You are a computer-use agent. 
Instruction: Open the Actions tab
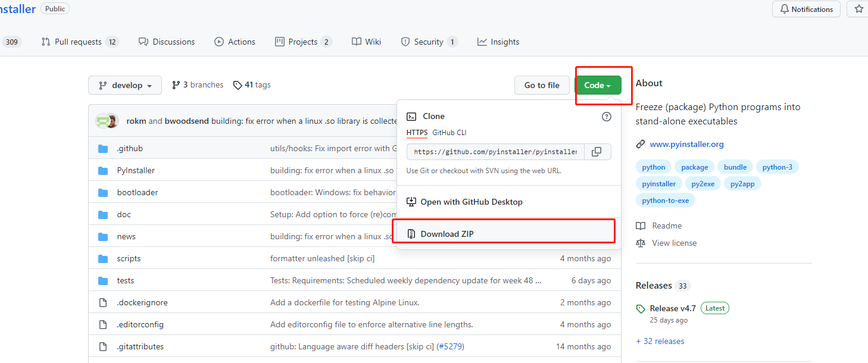[x=235, y=42]
